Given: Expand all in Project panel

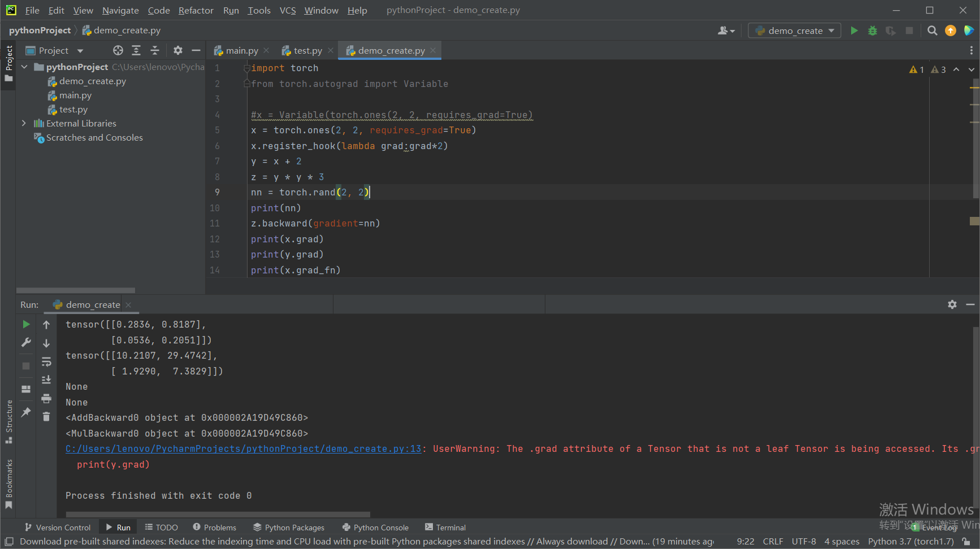Looking at the screenshot, I should (136, 50).
